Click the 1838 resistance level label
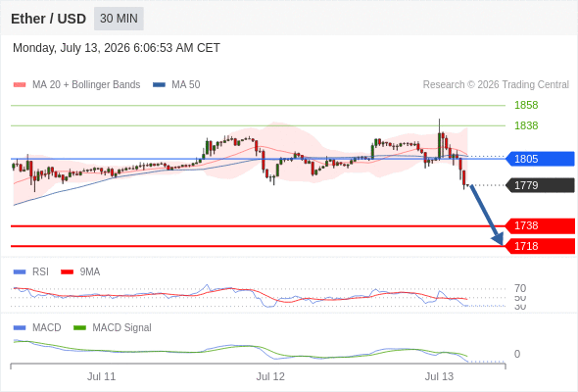The image size is (578, 392). pyautogui.click(x=526, y=125)
